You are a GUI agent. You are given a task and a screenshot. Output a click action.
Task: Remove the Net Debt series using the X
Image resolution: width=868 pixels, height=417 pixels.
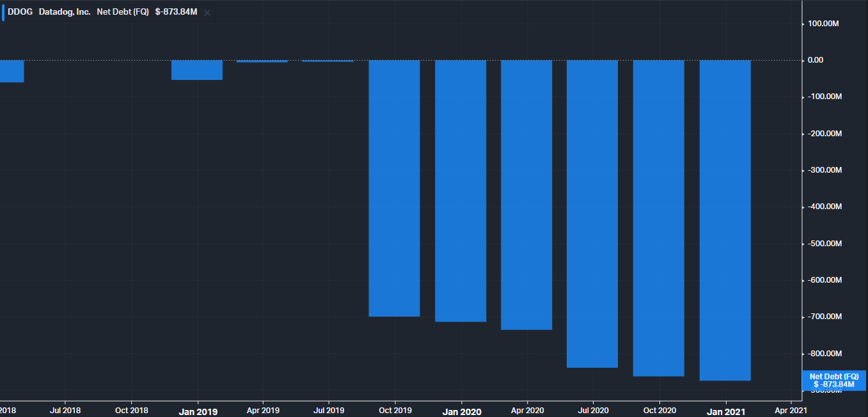[207, 13]
